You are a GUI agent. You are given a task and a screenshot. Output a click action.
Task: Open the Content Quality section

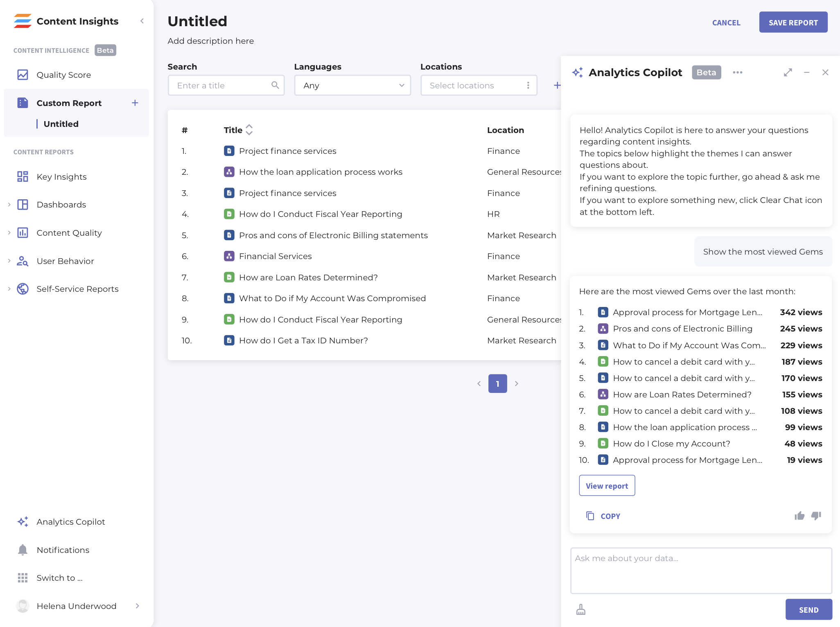69,232
